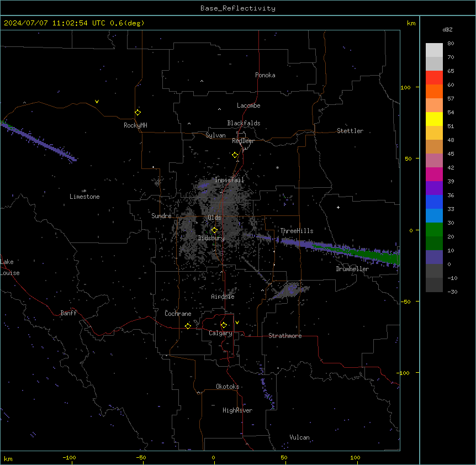Click the Base_Reflectivity title text
476x465 pixels.
(x=238, y=8)
